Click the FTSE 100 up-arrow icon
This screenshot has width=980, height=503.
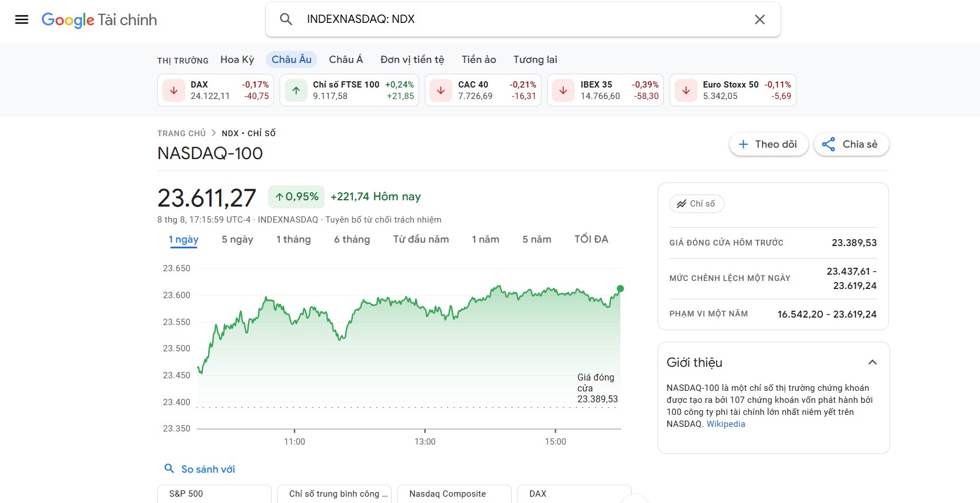click(x=296, y=90)
